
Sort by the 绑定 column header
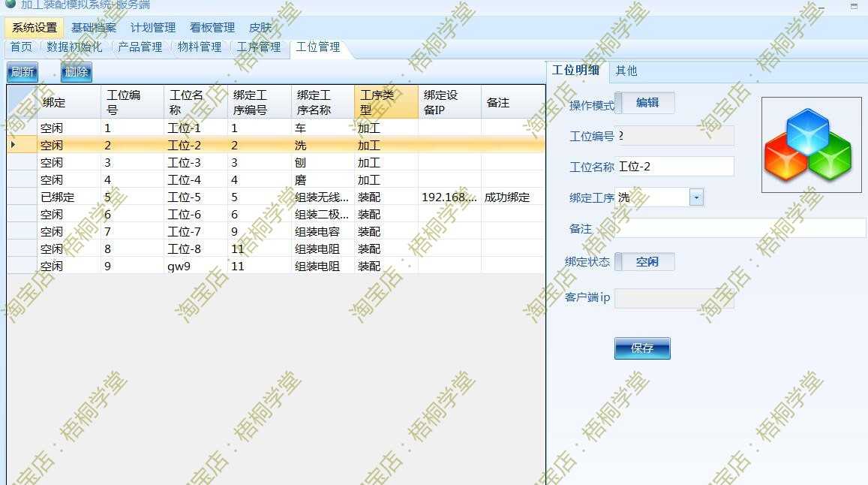click(69, 102)
